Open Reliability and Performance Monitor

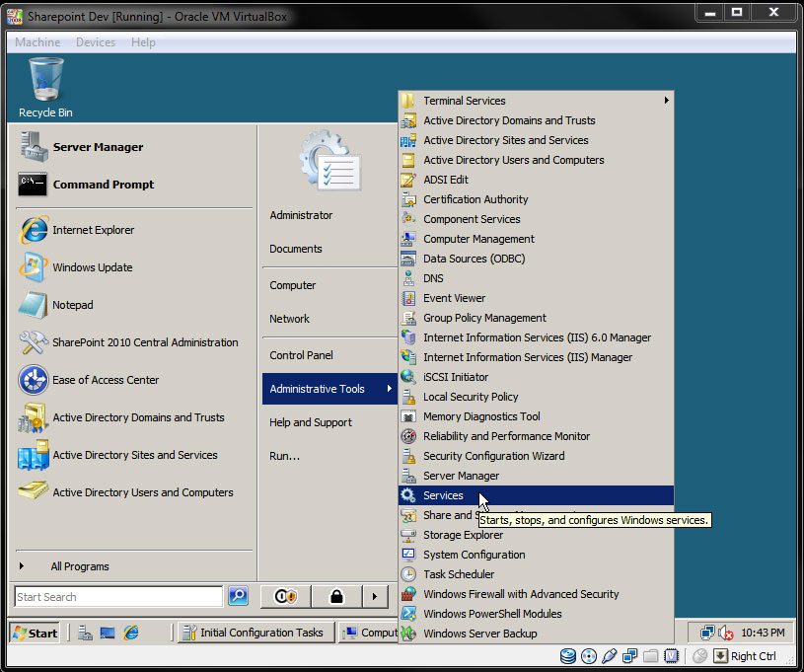click(x=536, y=436)
